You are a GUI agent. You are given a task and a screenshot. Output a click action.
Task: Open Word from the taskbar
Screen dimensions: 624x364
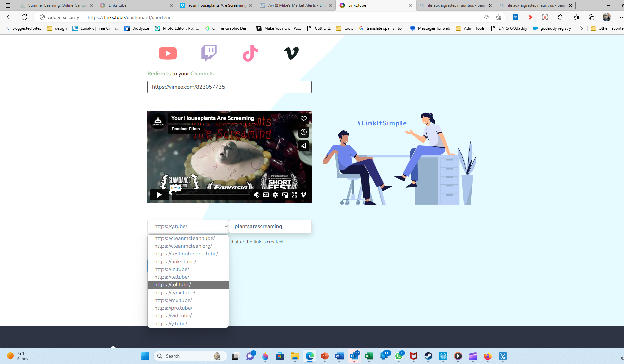[x=339, y=356]
